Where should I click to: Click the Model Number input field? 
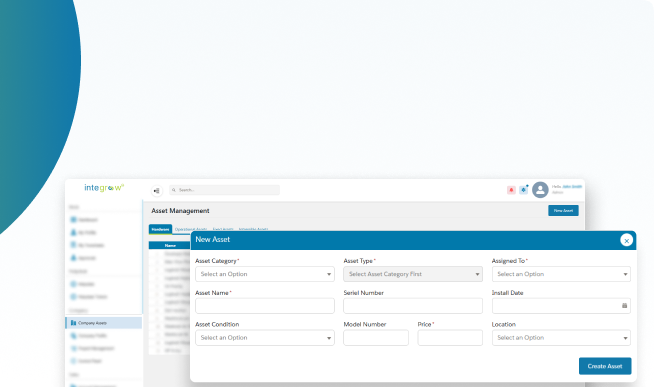click(376, 338)
